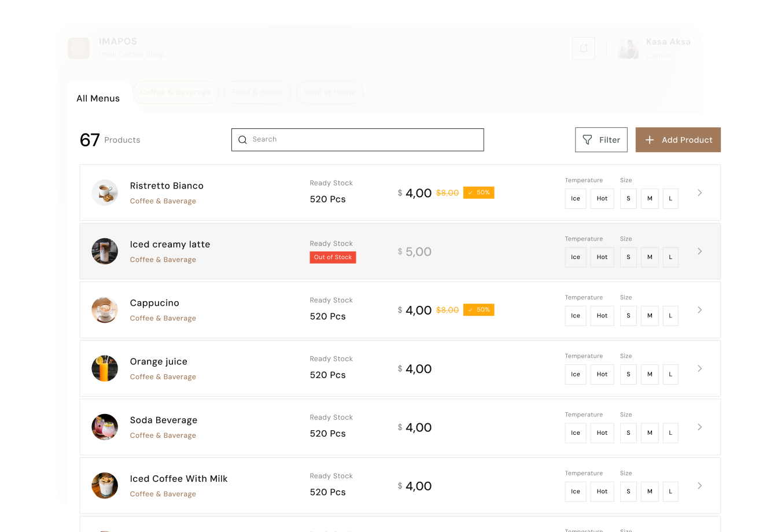The height and width of the screenshot is (532, 759).
Task: Click the Out of Stock badge on Iced creamy latte
Action: [x=333, y=257]
